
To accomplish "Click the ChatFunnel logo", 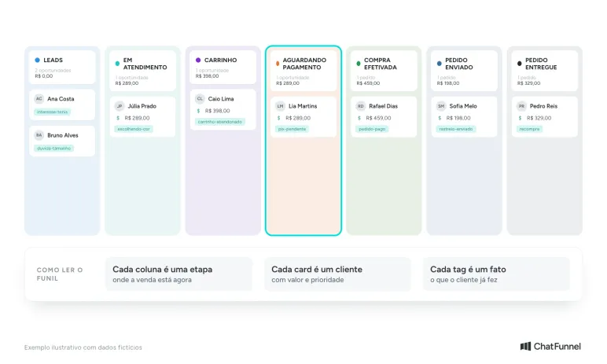I will pyautogui.click(x=550, y=346).
